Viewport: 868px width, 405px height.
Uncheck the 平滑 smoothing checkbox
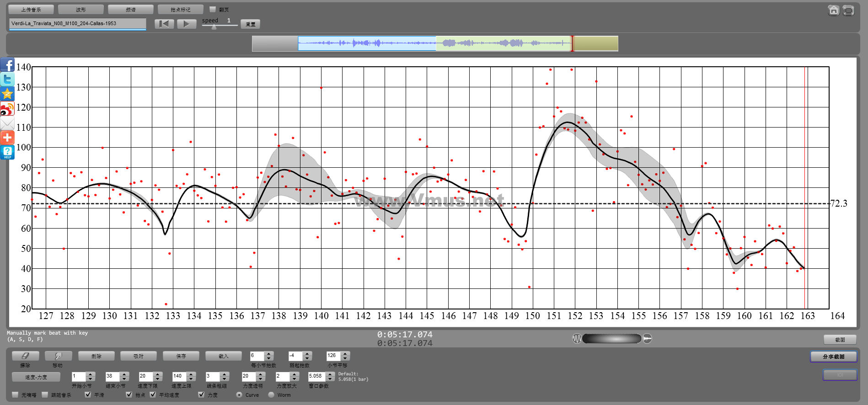88,394
